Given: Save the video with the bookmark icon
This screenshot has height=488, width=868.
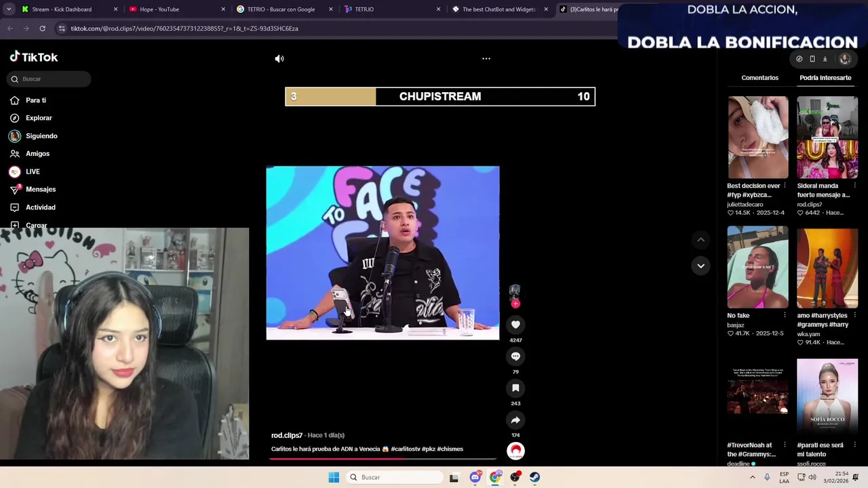Looking at the screenshot, I should click(x=515, y=388).
